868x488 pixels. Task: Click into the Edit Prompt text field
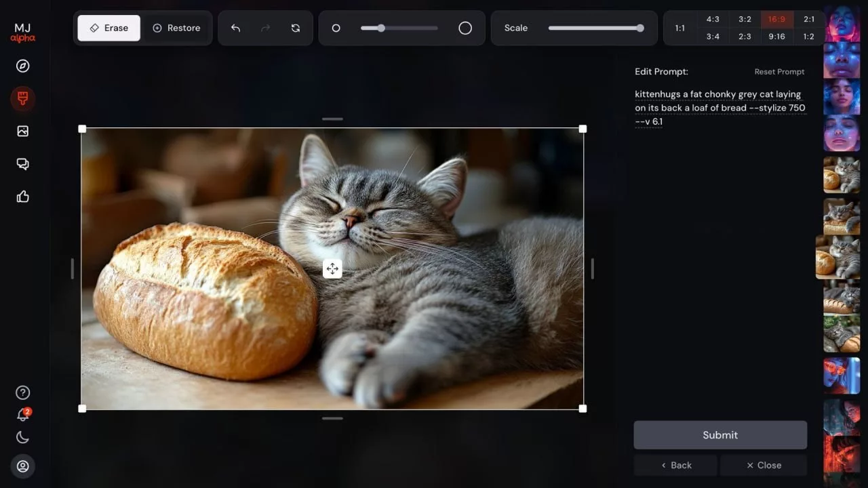(720, 108)
